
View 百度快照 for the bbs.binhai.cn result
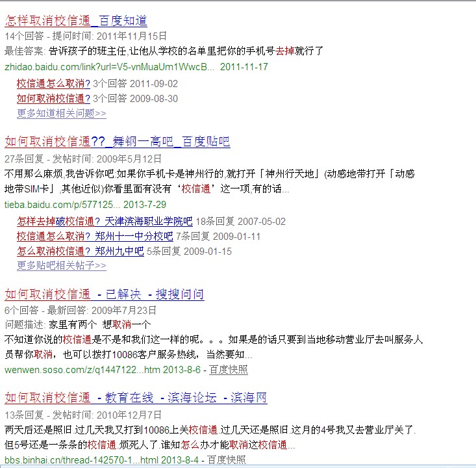click(227, 460)
